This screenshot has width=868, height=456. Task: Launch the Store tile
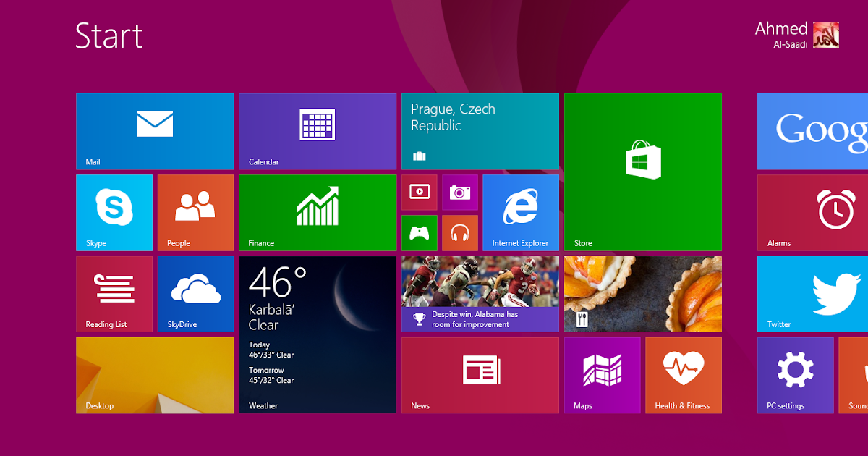(x=643, y=172)
